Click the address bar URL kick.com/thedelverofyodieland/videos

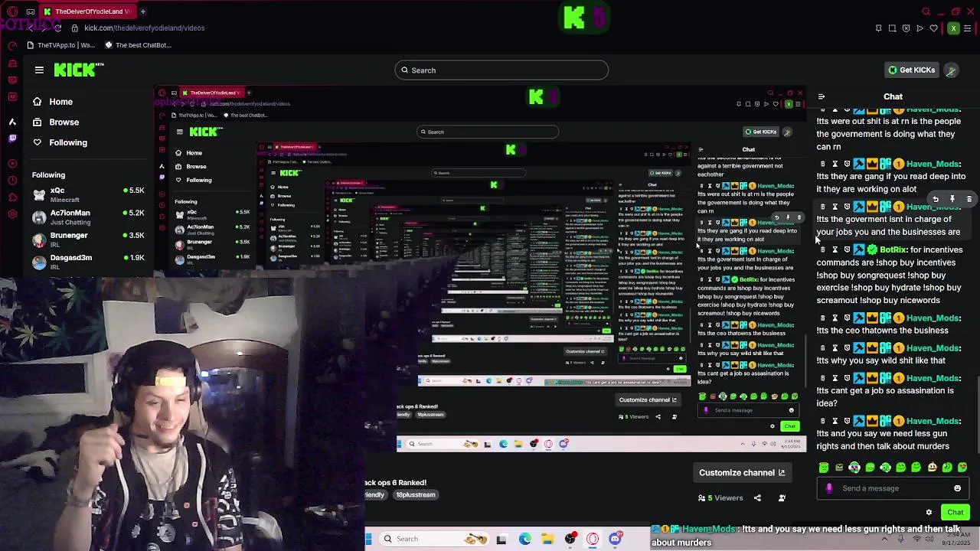(144, 28)
